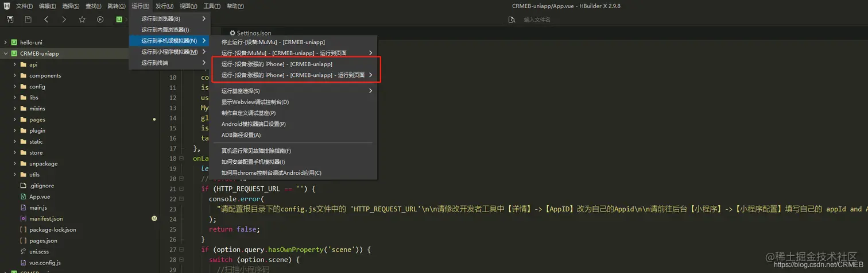
Task: Click 'return false;' on line 25
Action: coord(234,229)
